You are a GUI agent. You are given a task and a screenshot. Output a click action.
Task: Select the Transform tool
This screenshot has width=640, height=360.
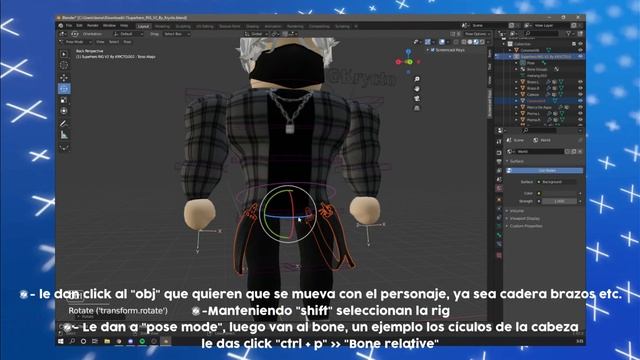(x=64, y=111)
